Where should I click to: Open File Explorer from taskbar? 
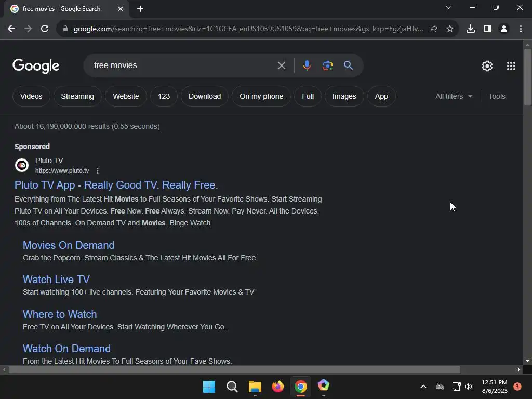(x=255, y=387)
